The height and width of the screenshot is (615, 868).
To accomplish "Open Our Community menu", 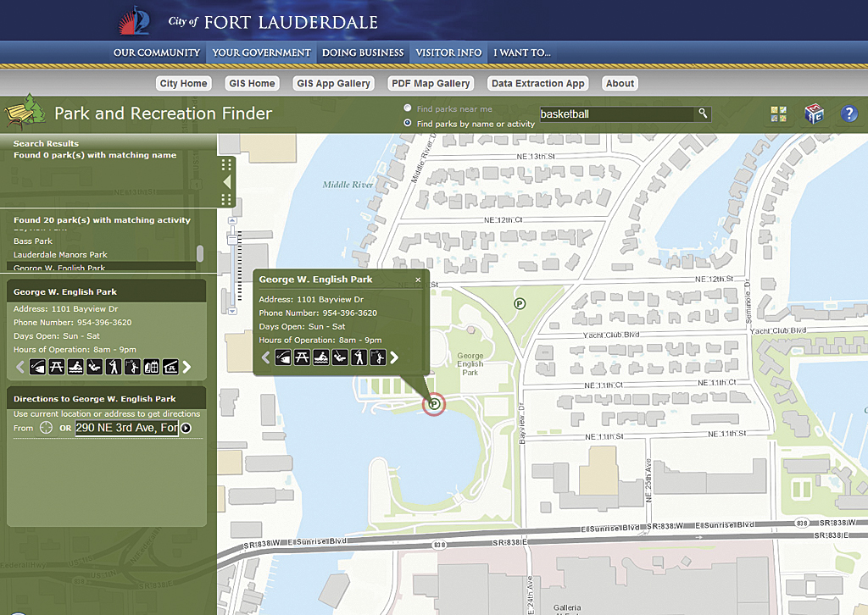I will (x=157, y=53).
